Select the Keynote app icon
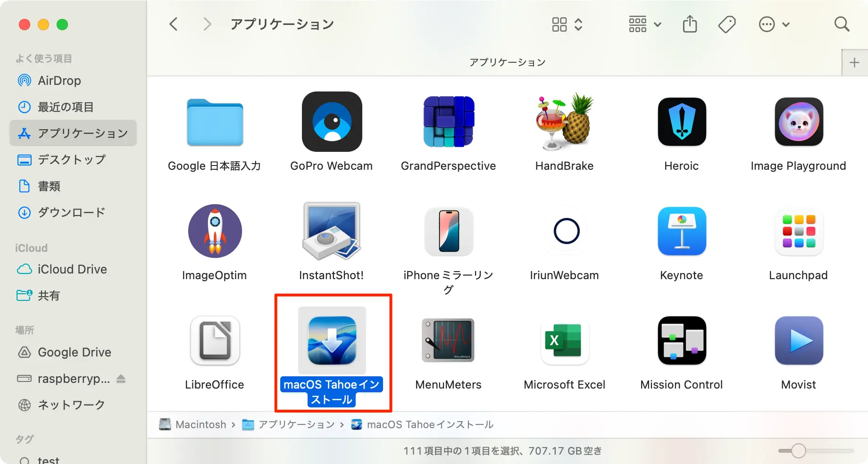 click(x=682, y=231)
